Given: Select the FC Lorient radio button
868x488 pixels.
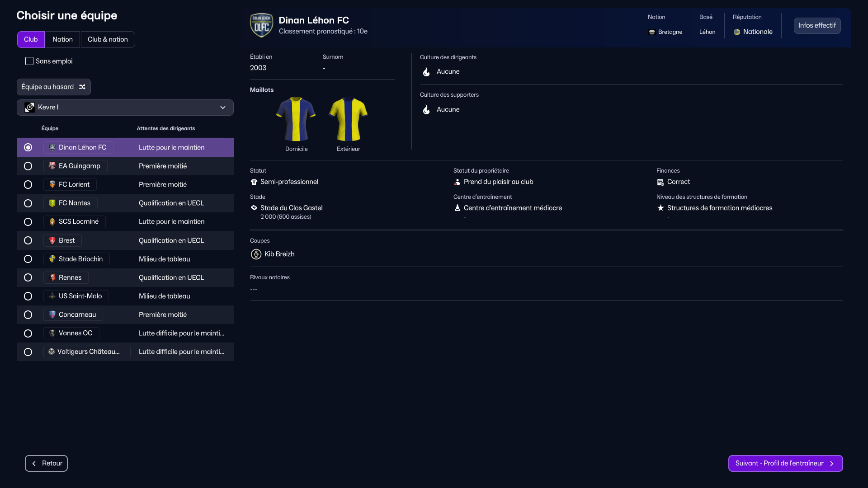Looking at the screenshot, I should [28, 185].
